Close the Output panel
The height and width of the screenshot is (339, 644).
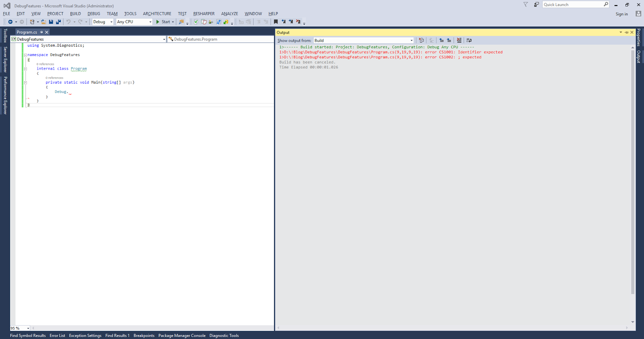(632, 32)
